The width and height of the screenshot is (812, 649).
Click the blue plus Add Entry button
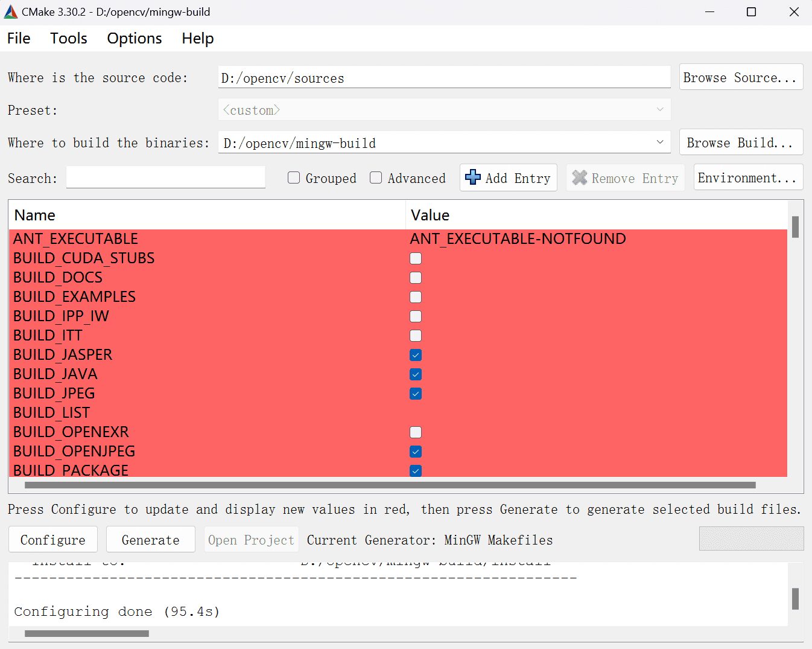pyautogui.click(x=508, y=177)
